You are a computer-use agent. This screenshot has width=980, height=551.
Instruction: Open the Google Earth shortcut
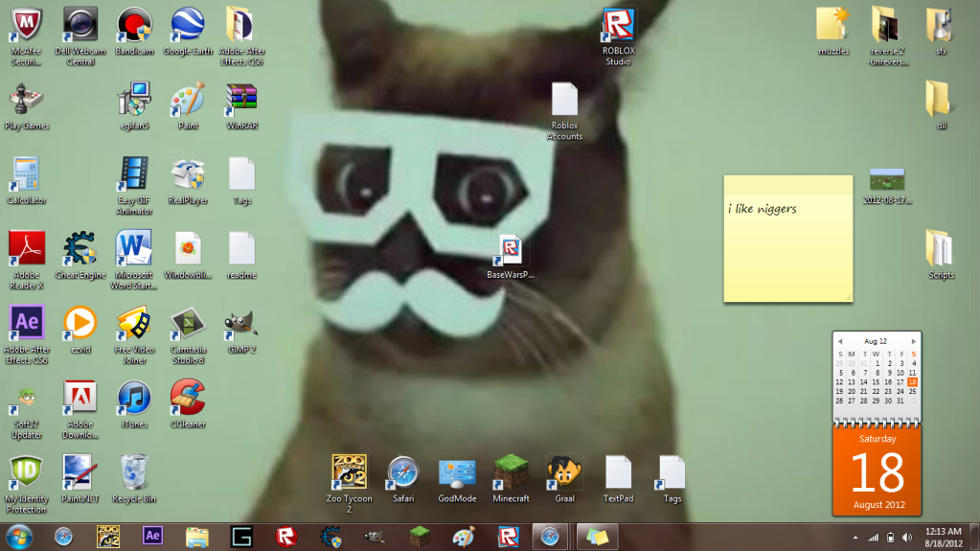pos(188,32)
